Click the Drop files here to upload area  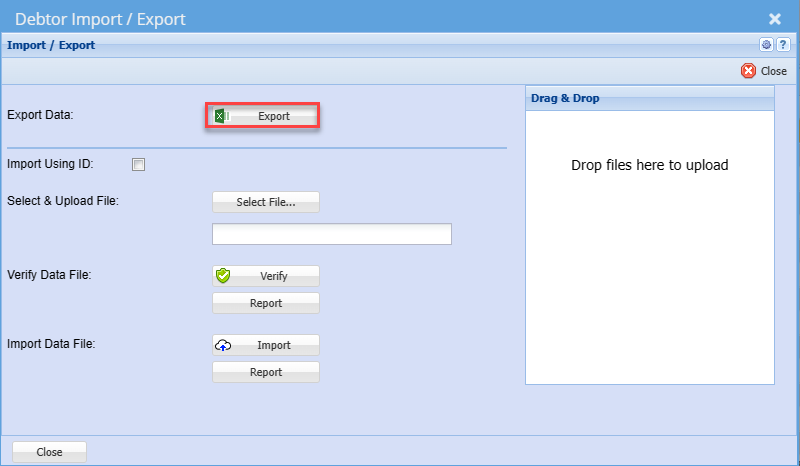649,248
